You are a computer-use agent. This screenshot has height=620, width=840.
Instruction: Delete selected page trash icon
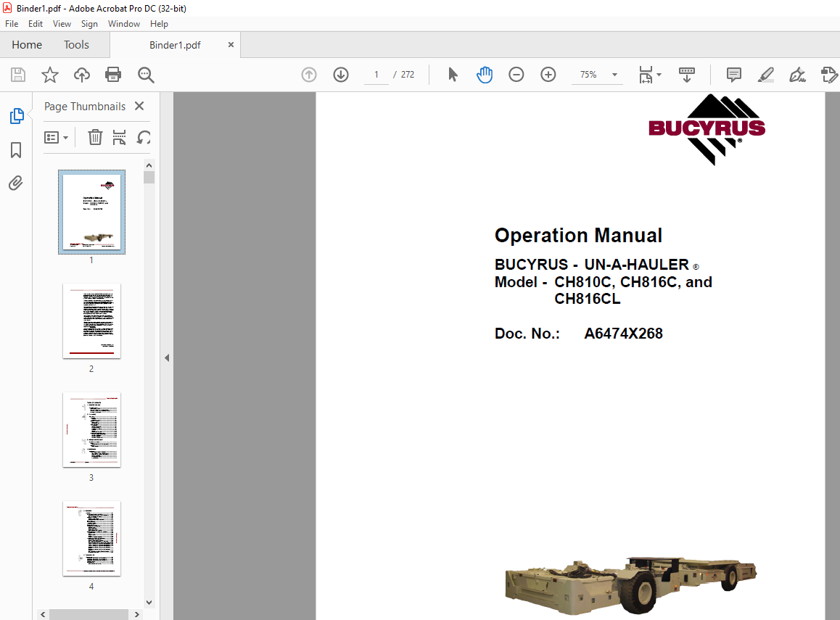coord(95,138)
